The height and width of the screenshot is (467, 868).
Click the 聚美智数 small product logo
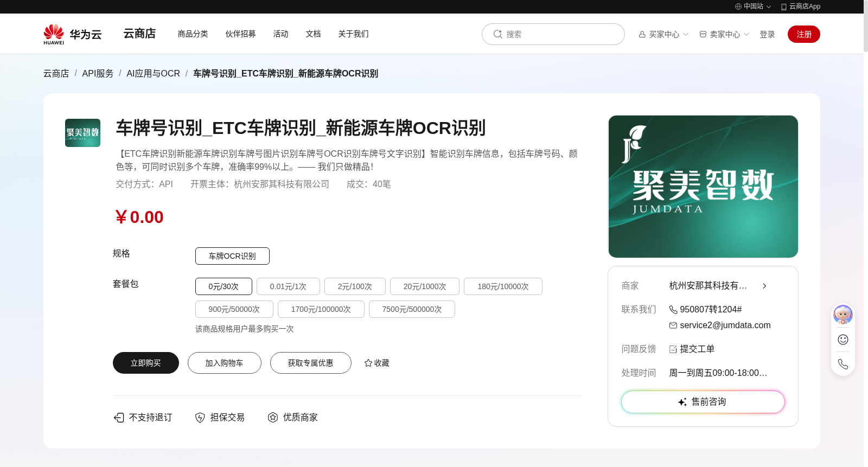pyautogui.click(x=82, y=133)
